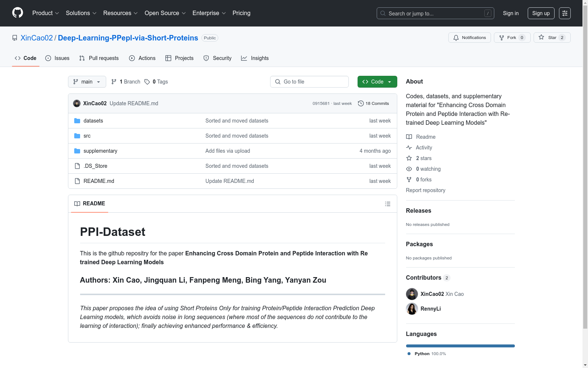The width and height of the screenshot is (588, 368).
Task: Click the Readme book icon in About
Action: click(x=409, y=137)
